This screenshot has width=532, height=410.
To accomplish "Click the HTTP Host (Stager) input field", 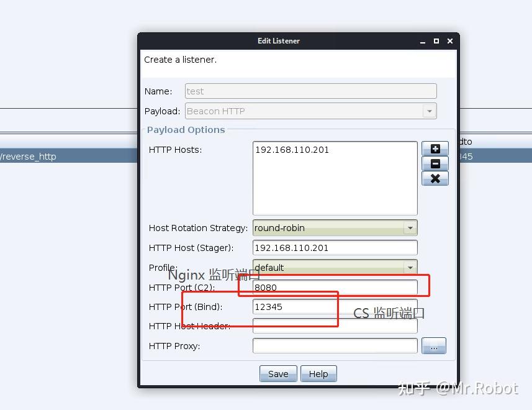I will pyautogui.click(x=335, y=248).
